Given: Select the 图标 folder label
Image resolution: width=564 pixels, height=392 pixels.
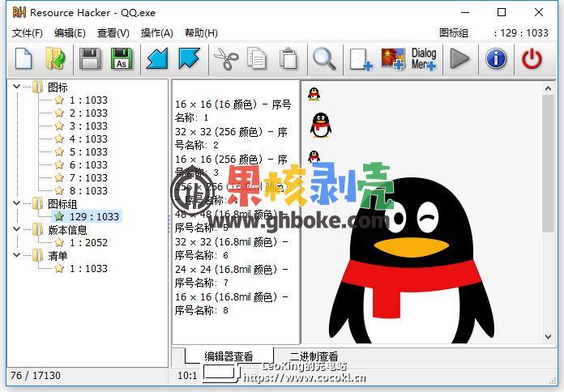Looking at the screenshot, I should click(x=58, y=87).
